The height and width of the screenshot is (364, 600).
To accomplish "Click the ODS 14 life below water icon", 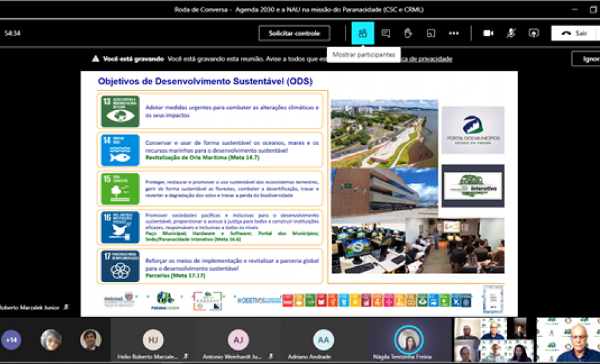I will (120, 150).
